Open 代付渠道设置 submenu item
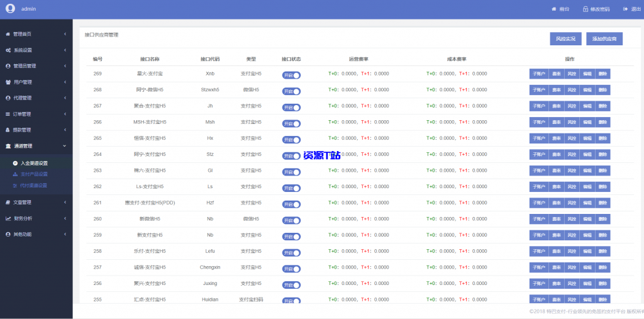Screen dimensions: 644x319 [x=33, y=186]
